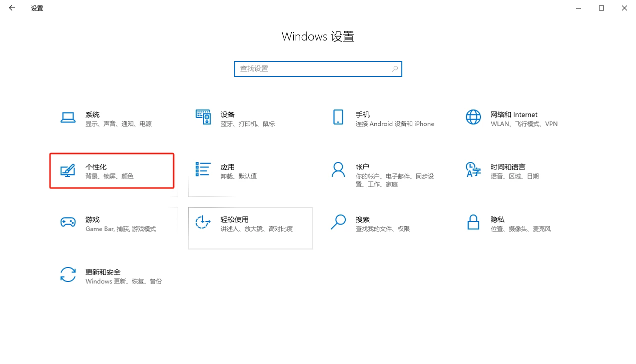Close the Settings window
This screenshot has height=364, width=636.
pyautogui.click(x=624, y=8)
